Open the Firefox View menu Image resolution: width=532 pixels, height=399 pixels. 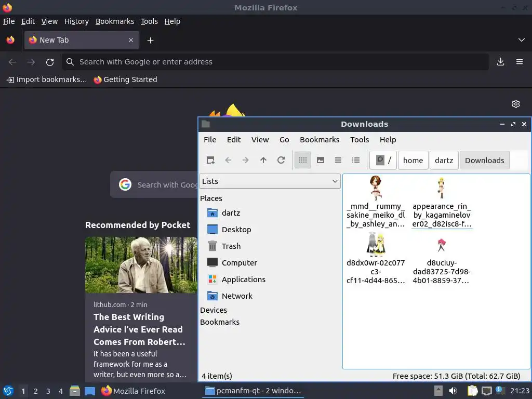pyautogui.click(x=49, y=21)
